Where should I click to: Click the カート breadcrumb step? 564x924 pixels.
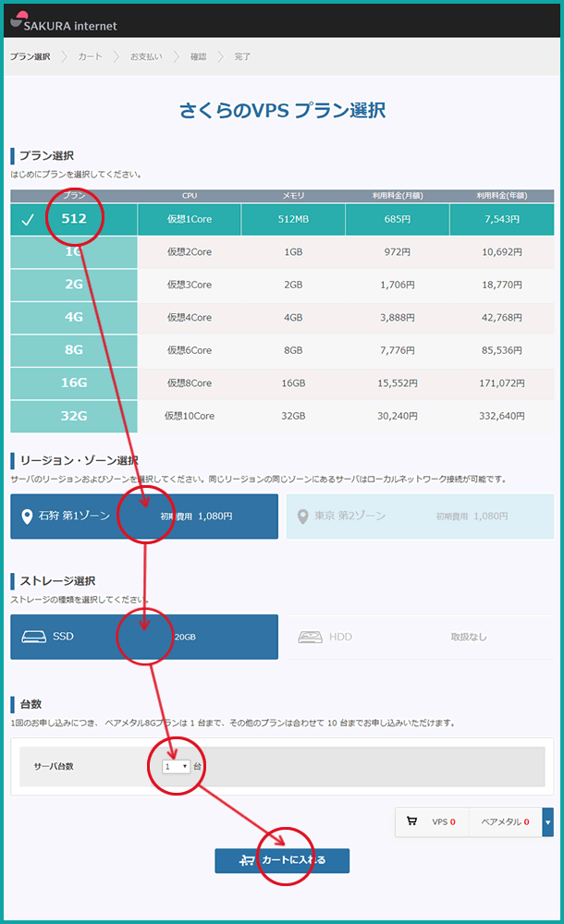click(x=91, y=56)
